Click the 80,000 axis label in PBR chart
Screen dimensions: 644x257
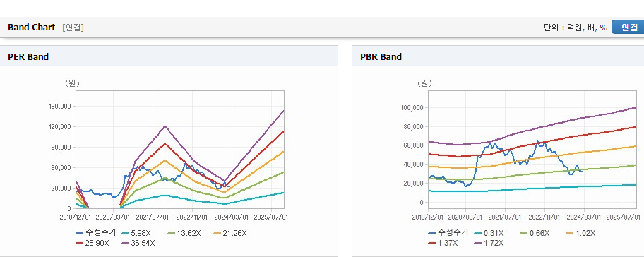[415, 126]
